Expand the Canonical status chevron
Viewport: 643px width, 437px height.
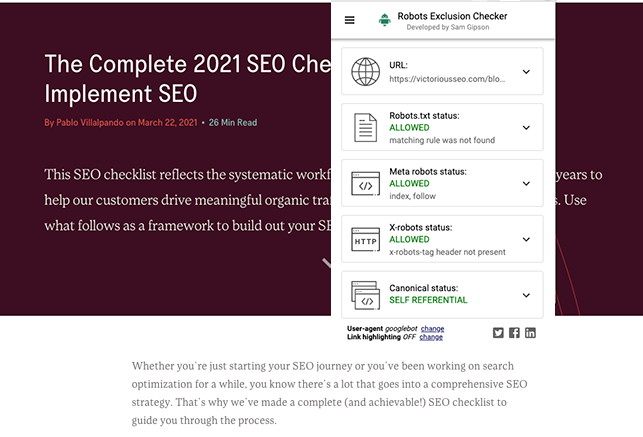pos(526,295)
